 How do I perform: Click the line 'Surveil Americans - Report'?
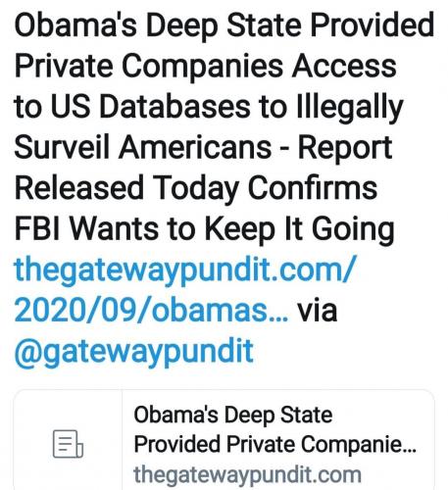pyautogui.click(x=203, y=148)
